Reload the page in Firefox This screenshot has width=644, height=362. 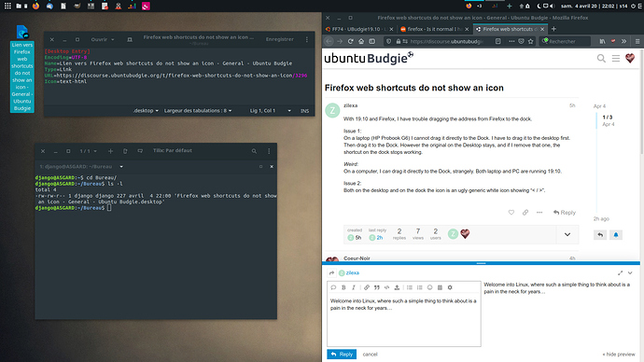(350, 41)
